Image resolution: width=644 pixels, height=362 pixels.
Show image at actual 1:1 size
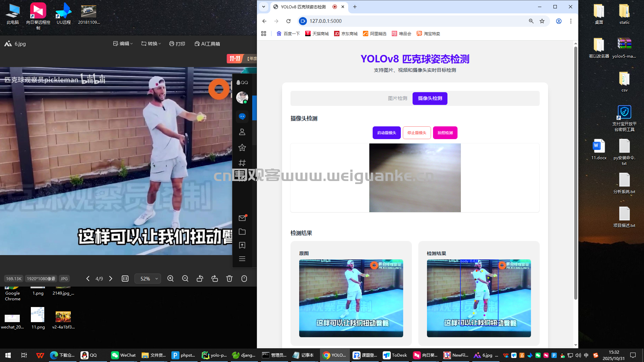pyautogui.click(x=125, y=279)
